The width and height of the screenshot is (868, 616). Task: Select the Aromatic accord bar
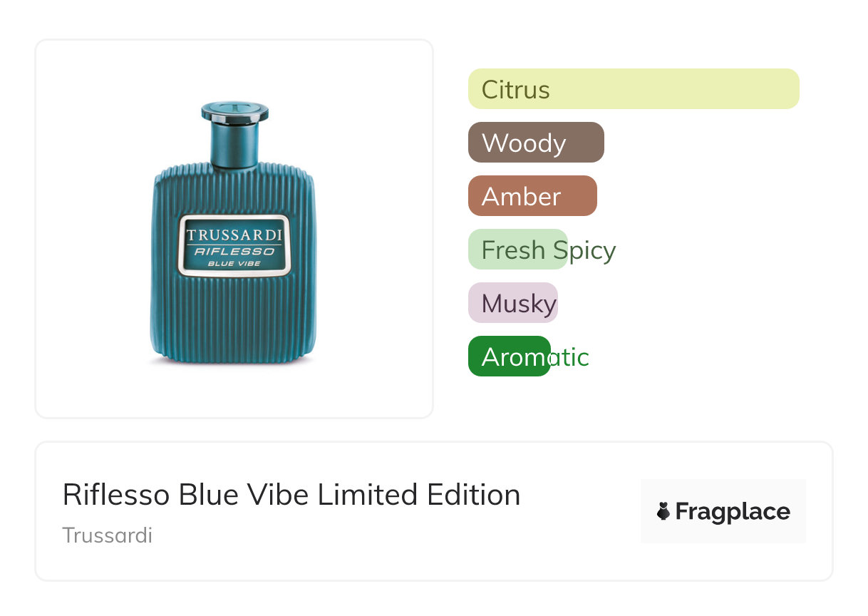(510, 356)
